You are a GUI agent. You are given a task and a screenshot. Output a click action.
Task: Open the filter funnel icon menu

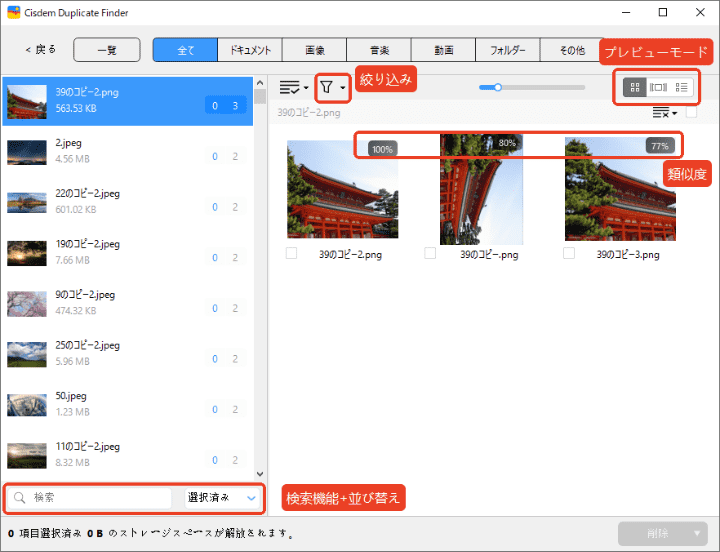pos(327,88)
